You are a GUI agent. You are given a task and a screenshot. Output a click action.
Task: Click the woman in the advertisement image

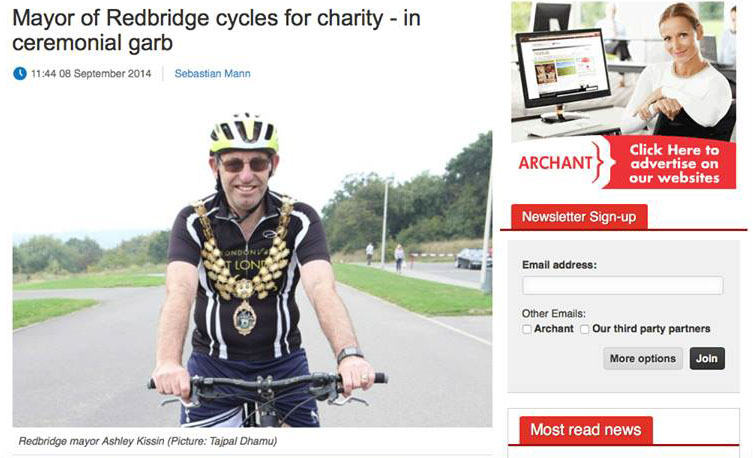pyautogui.click(x=684, y=72)
